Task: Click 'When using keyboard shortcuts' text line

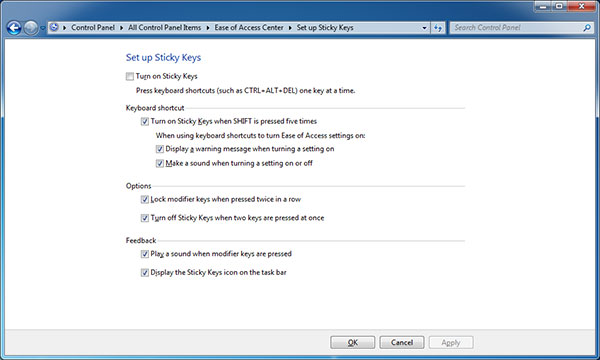Action: [x=260, y=135]
